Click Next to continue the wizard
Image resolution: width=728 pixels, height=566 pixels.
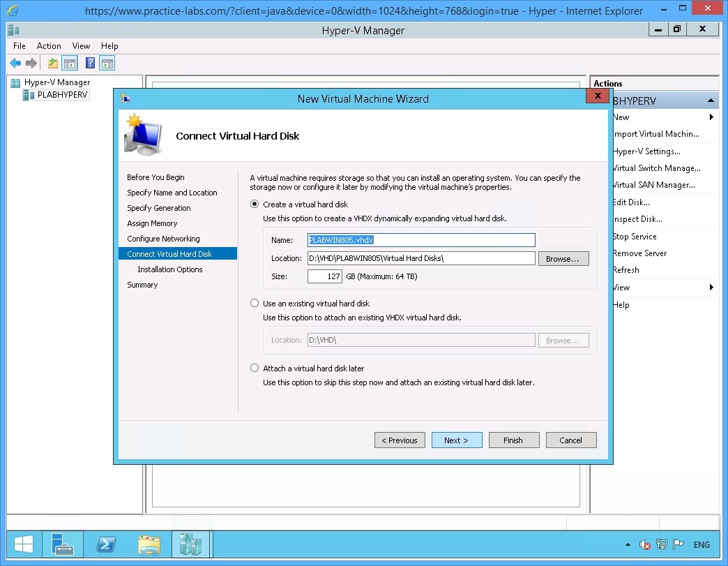click(457, 440)
